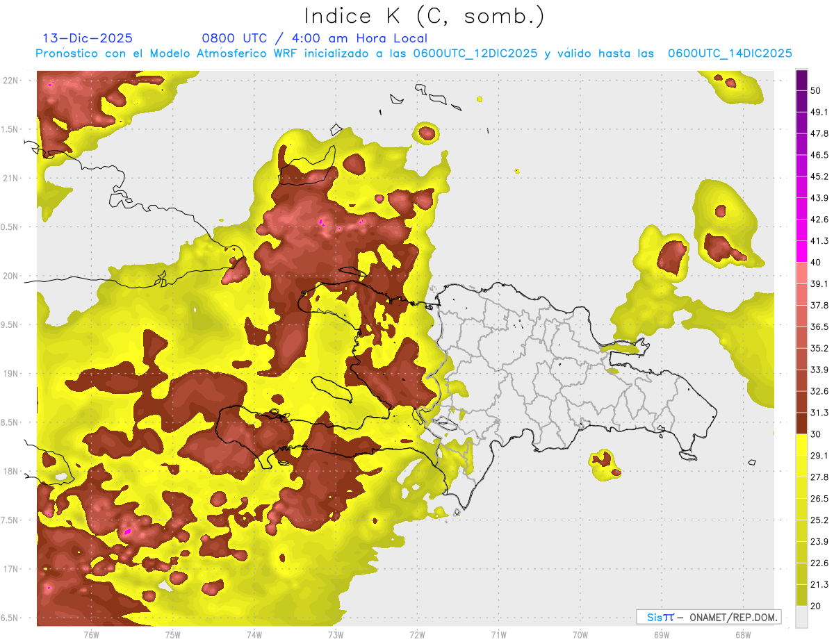Click colorbar value "40"
This screenshot has height=644, width=834.
pyautogui.click(x=816, y=263)
